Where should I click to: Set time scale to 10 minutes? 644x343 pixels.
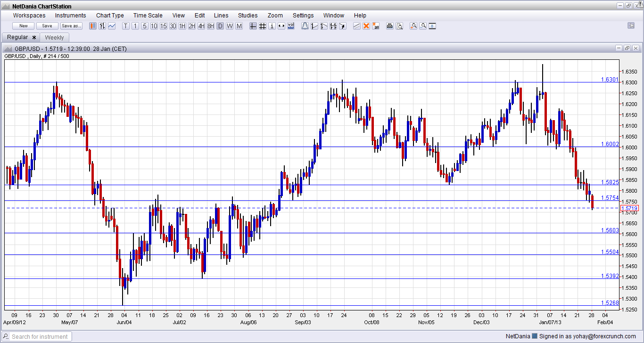(x=154, y=26)
